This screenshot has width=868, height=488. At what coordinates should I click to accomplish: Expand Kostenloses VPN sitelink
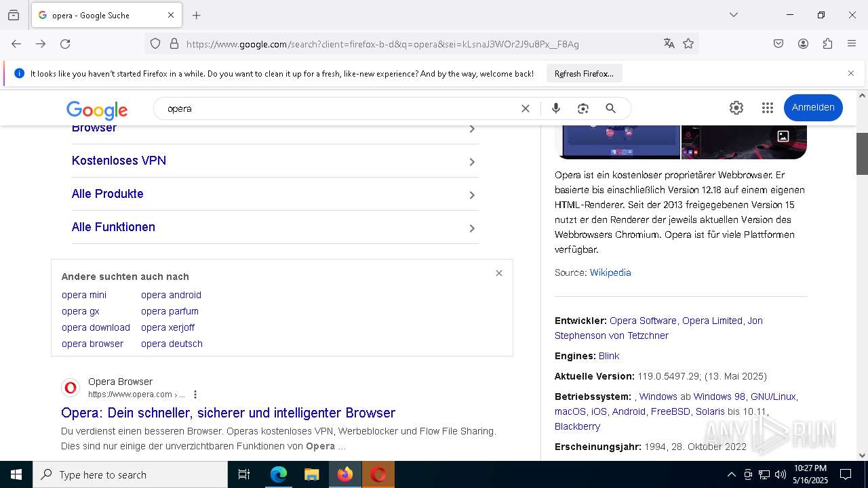tap(275, 161)
